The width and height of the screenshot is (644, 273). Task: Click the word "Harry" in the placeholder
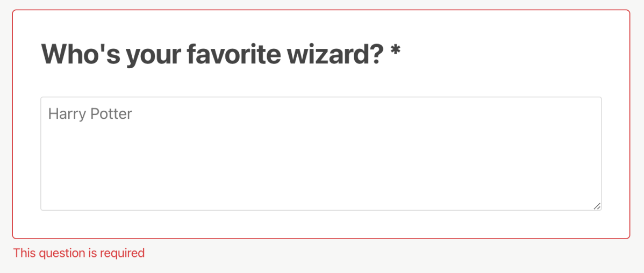click(x=67, y=114)
